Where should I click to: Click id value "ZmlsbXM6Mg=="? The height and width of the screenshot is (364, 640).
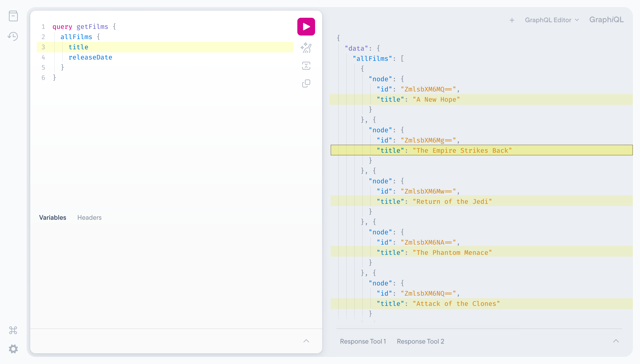pyautogui.click(x=428, y=140)
